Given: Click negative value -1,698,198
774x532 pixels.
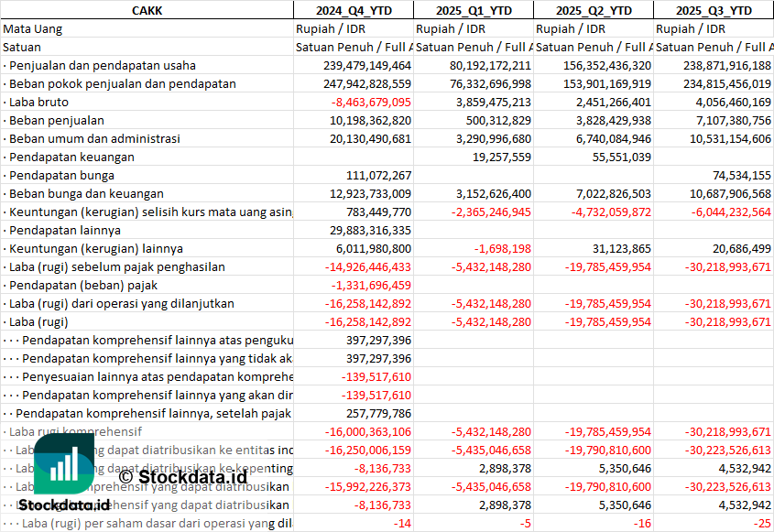Looking at the screenshot, I should [503, 248].
